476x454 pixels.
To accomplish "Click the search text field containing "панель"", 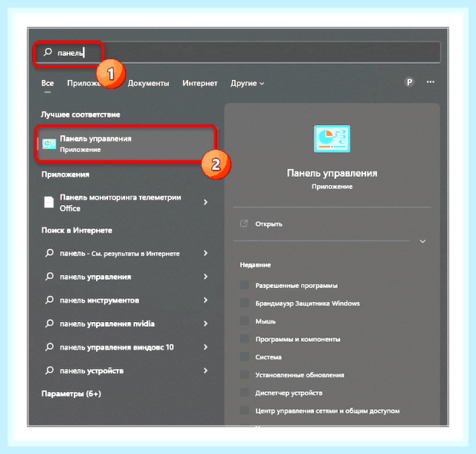I will (x=238, y=52).
